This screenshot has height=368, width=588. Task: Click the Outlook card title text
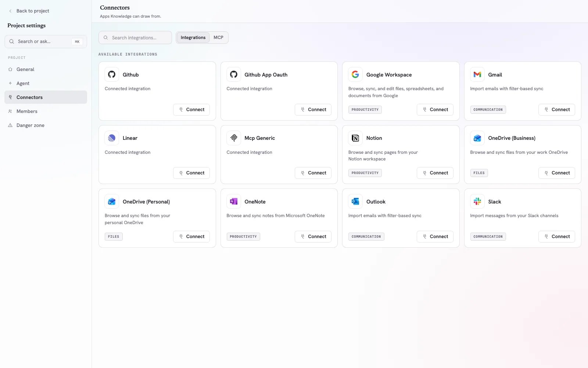[x=376, y=202]
